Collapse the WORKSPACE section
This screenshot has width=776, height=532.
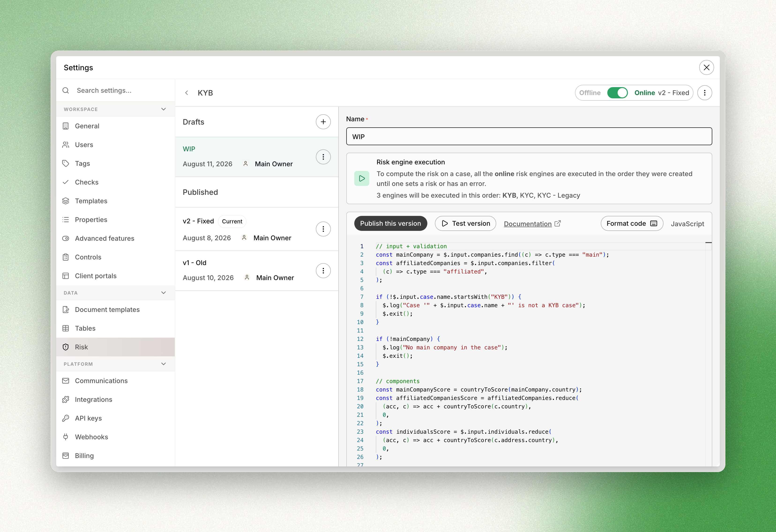164,109
